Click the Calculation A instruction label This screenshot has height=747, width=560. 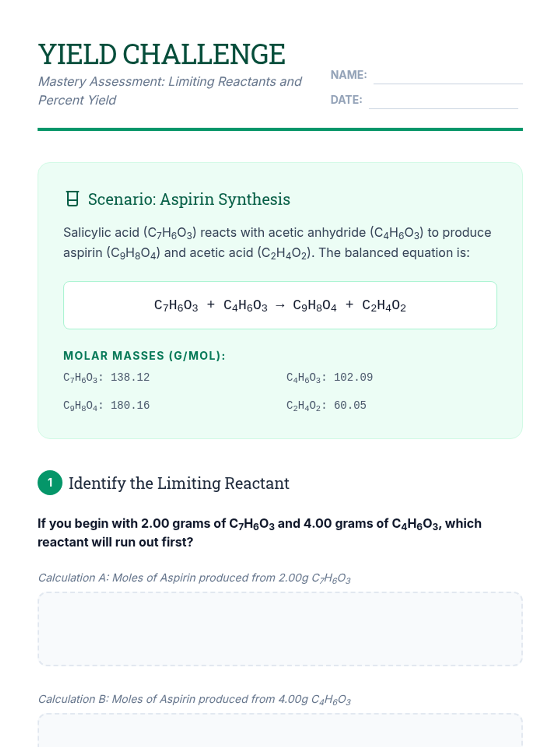coord(194,578)
